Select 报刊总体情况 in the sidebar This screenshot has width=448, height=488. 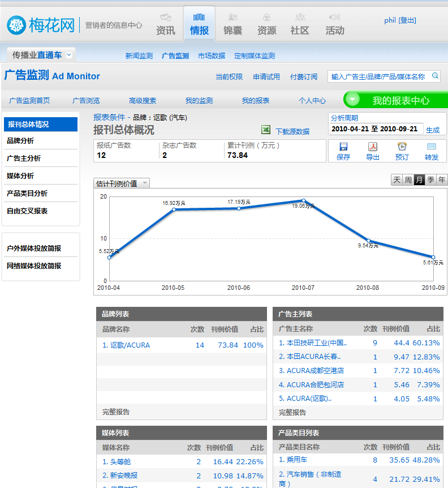pyautogui.click(x=41, y=124)
